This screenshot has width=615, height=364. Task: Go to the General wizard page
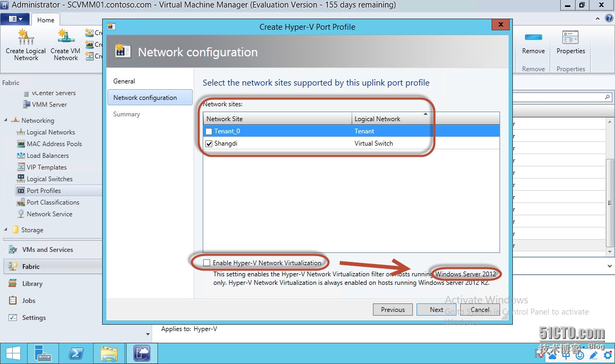click(x=124, y=81)
